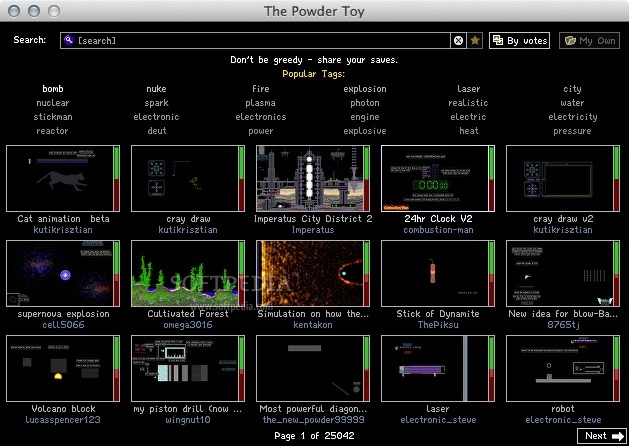This screenshot has width=629, height=446.
Task: View author lucasspencer123
Action: pyautogui.click(x=63, y=420)
